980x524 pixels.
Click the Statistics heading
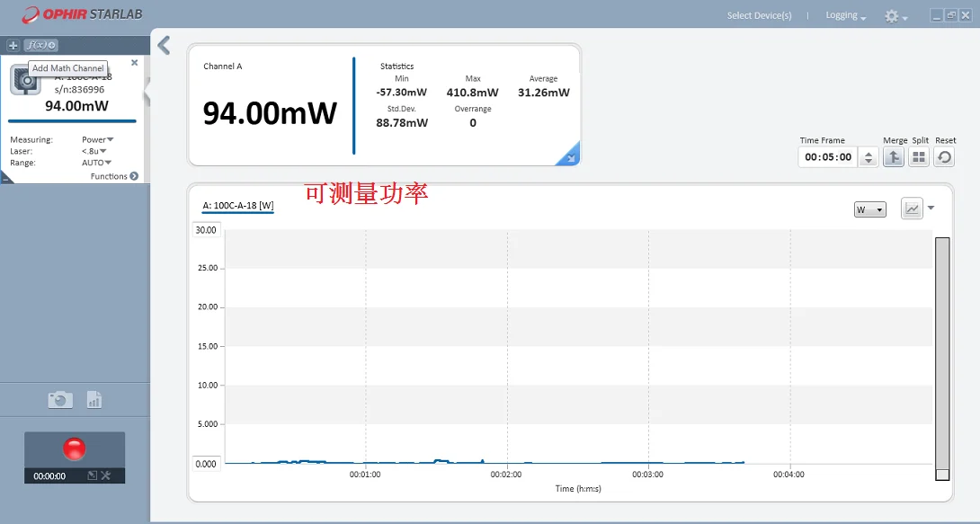click(396, 67)
